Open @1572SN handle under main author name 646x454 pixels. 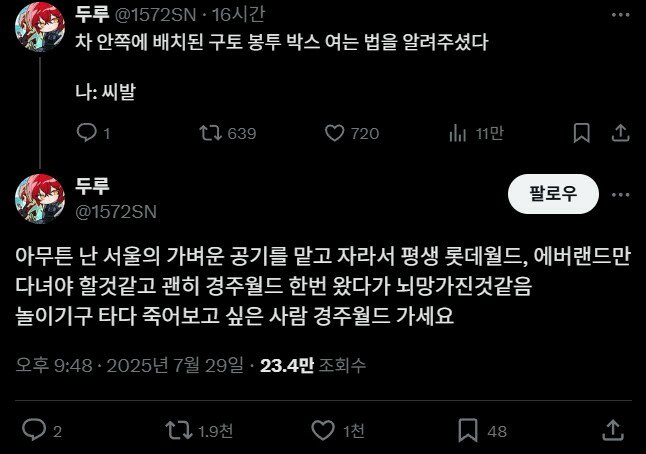point(116,212)
